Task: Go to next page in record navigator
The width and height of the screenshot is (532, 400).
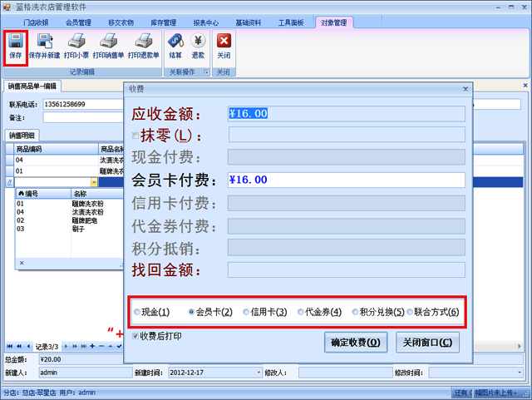Action: (75, 346)
